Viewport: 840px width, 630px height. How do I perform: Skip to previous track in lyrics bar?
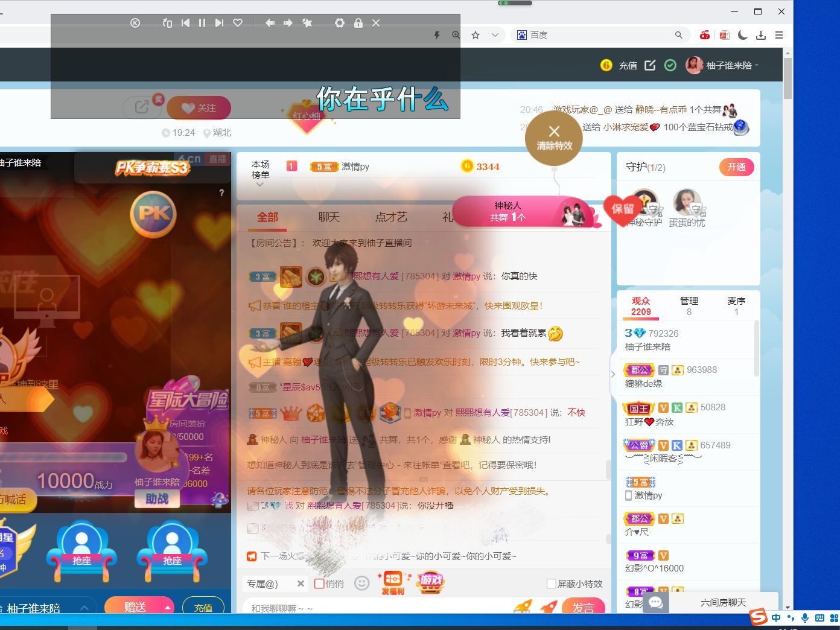(185, 23)
